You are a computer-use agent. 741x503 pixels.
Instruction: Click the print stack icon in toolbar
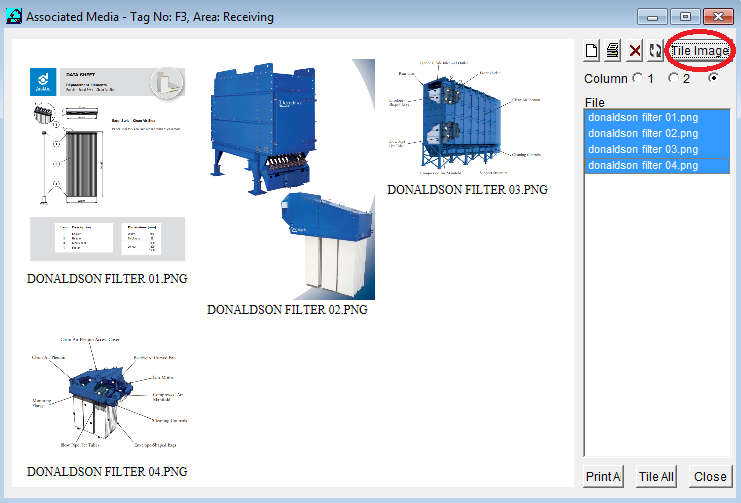point(613,51)
